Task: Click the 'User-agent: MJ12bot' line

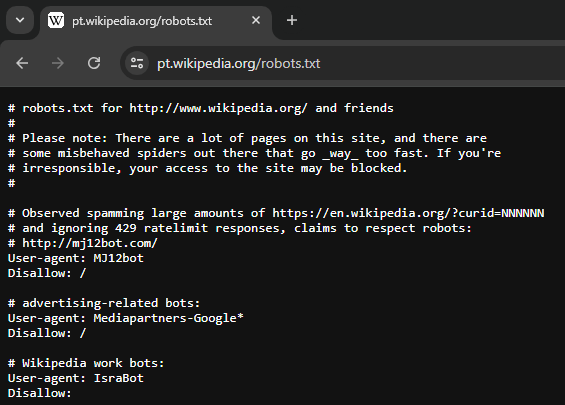Action: [76, 258]
